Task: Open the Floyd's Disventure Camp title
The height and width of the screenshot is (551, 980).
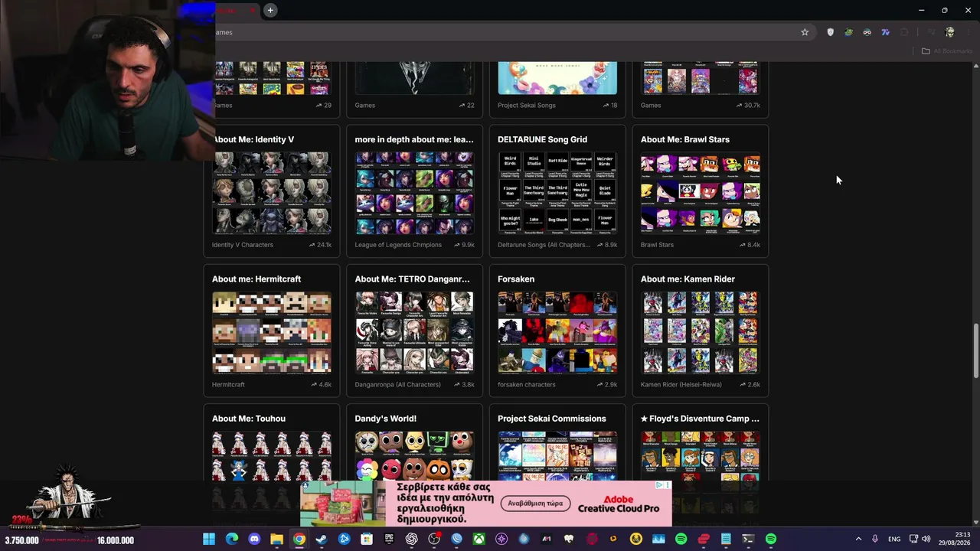Action: tap(700, 419)
